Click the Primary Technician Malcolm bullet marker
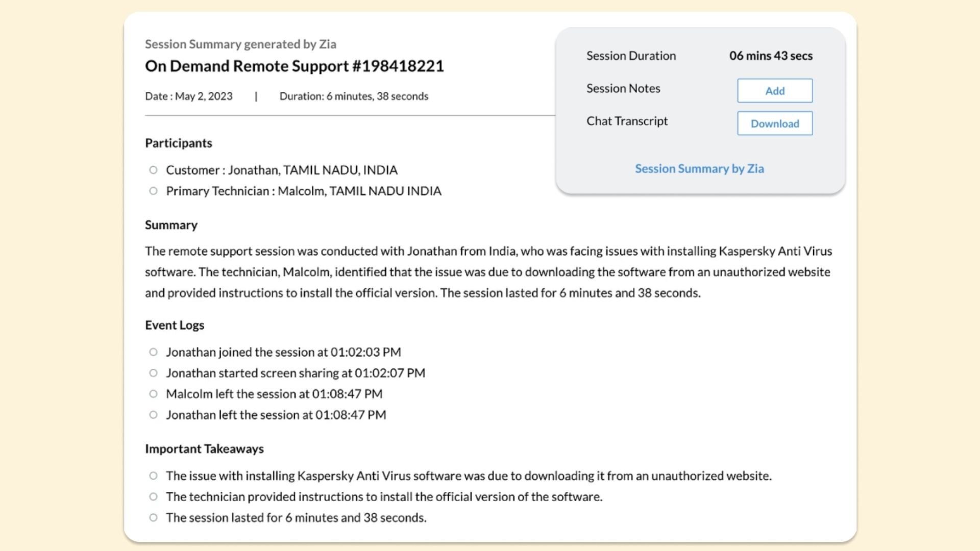The height and width of the screenshot is (551, 980). (153, 191)
